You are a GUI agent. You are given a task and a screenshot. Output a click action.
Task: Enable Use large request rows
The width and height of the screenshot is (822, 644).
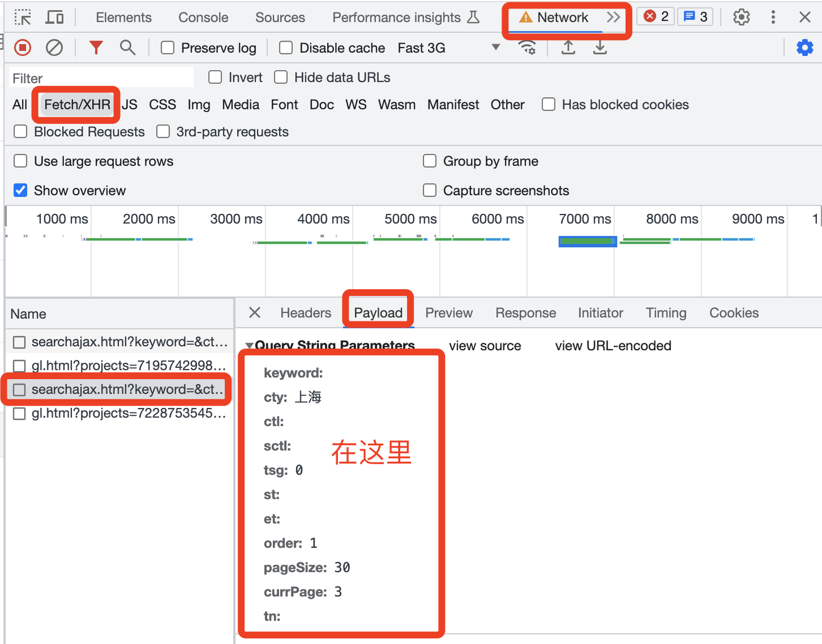click(21, 161)
